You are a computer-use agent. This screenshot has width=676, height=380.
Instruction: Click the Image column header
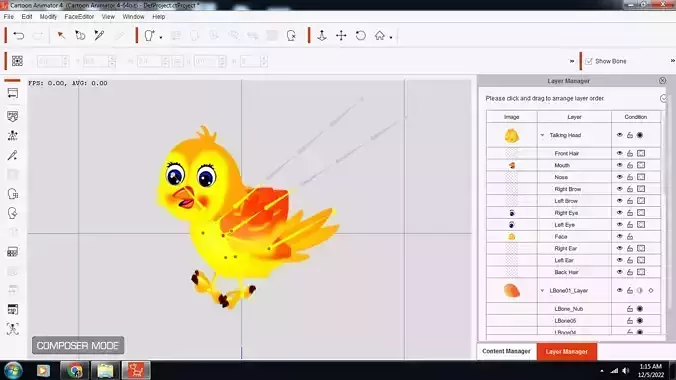(x=512, y=117)
